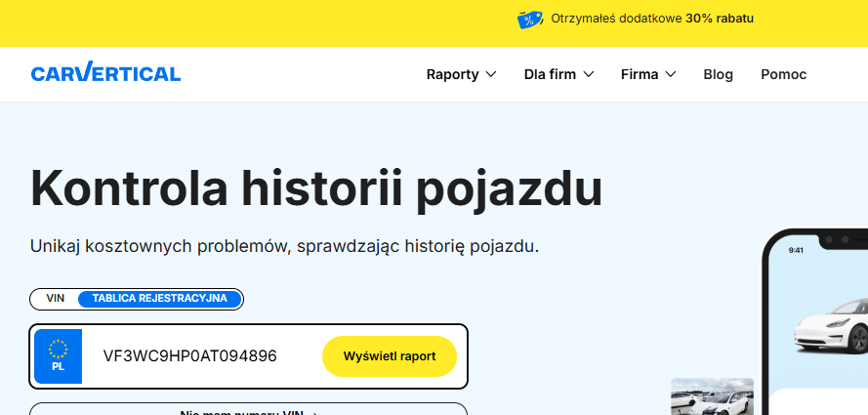The width and height of the screenshot is (868, 415).
Task: Click the small car photo thumbnail
Action: tap(712, 397)
